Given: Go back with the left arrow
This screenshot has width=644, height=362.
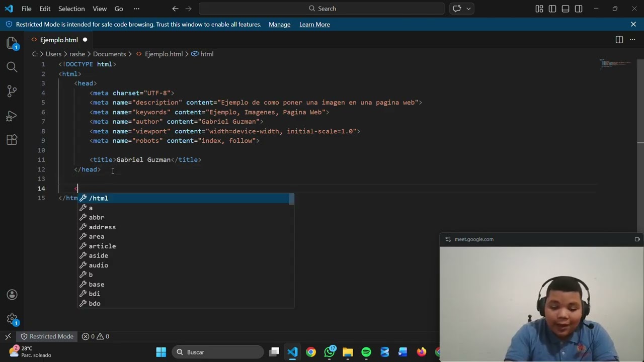Looking at the screenshot, I should tap(175, 9).
